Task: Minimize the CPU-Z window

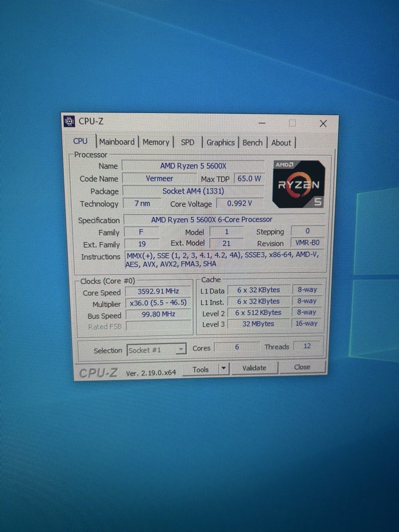Action: [262, 123]
